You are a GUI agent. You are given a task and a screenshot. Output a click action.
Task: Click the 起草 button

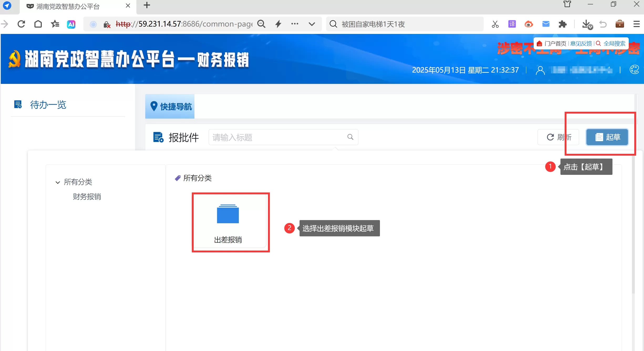[607, 137]
